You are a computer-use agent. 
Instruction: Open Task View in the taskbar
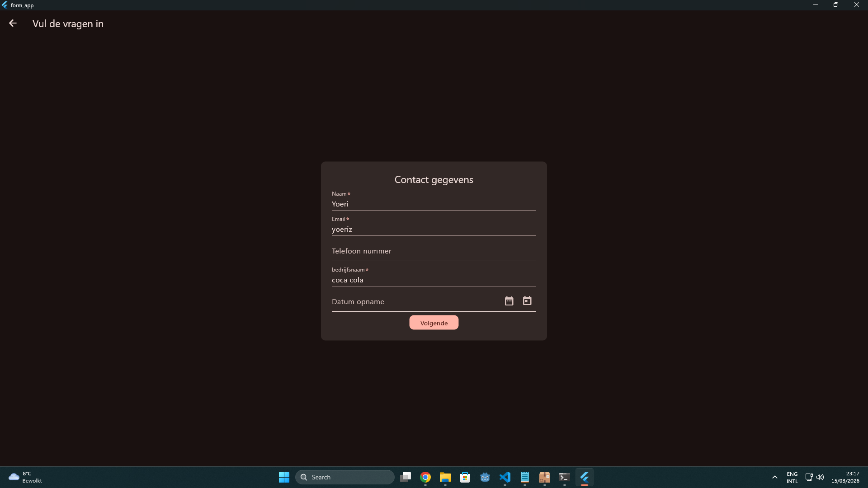406,477
